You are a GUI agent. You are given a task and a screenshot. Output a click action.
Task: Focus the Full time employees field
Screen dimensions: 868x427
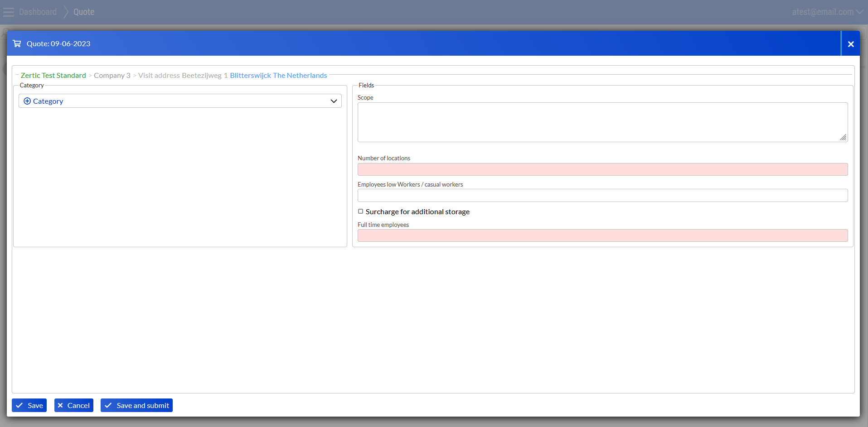(x=602, y=235)
